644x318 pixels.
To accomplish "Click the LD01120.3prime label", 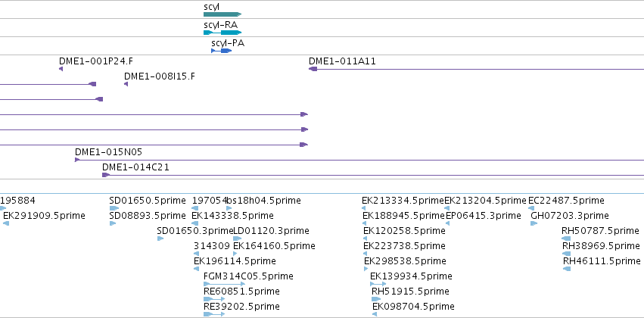I will (271, 231).
